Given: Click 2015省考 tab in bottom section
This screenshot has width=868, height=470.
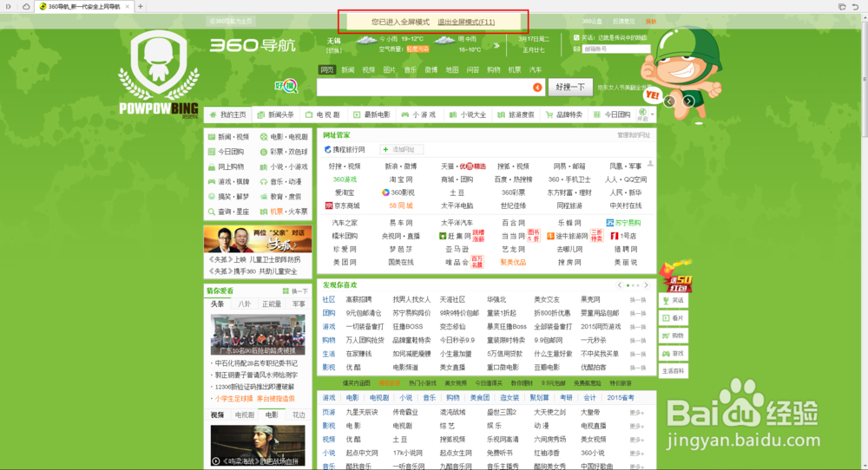Looking at the screenshot, I should pos(621,397).
